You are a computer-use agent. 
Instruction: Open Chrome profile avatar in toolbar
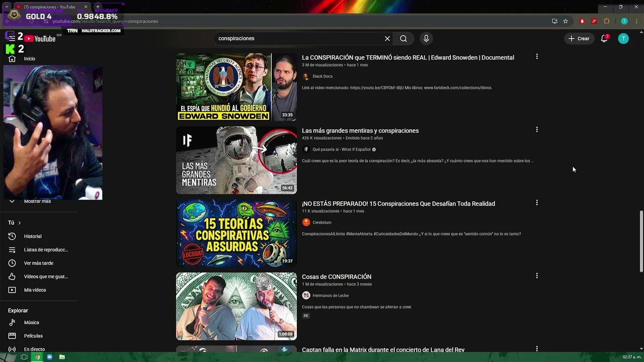point(624,21)
